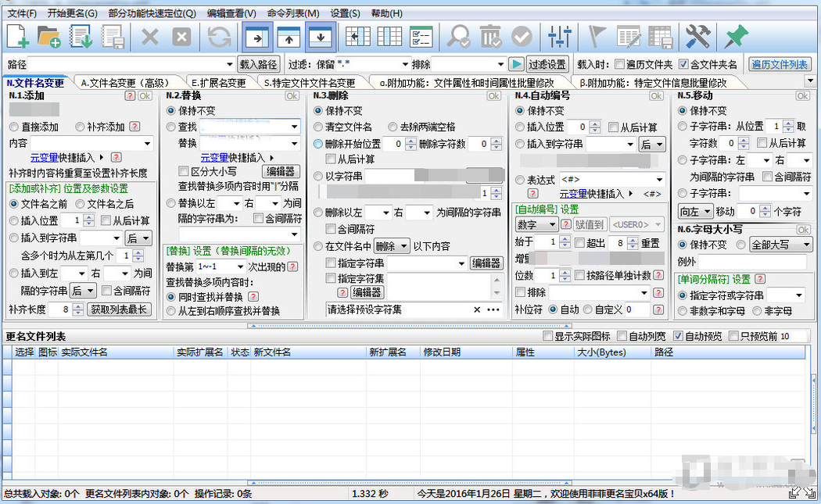Tick the 按路径单独计数 checkbox
This screenshot has height=504, width=821.
[x=579, y=275]
